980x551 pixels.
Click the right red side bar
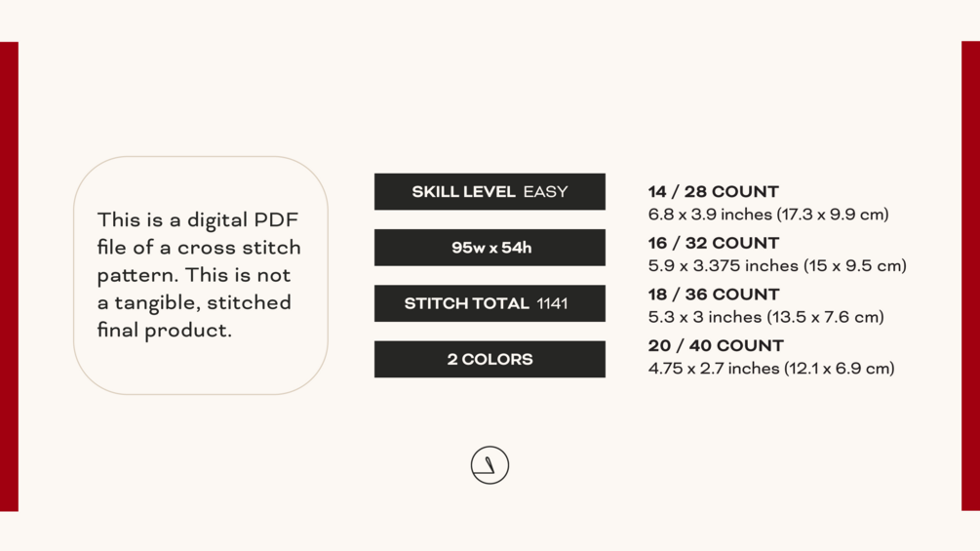coord(970,276)
